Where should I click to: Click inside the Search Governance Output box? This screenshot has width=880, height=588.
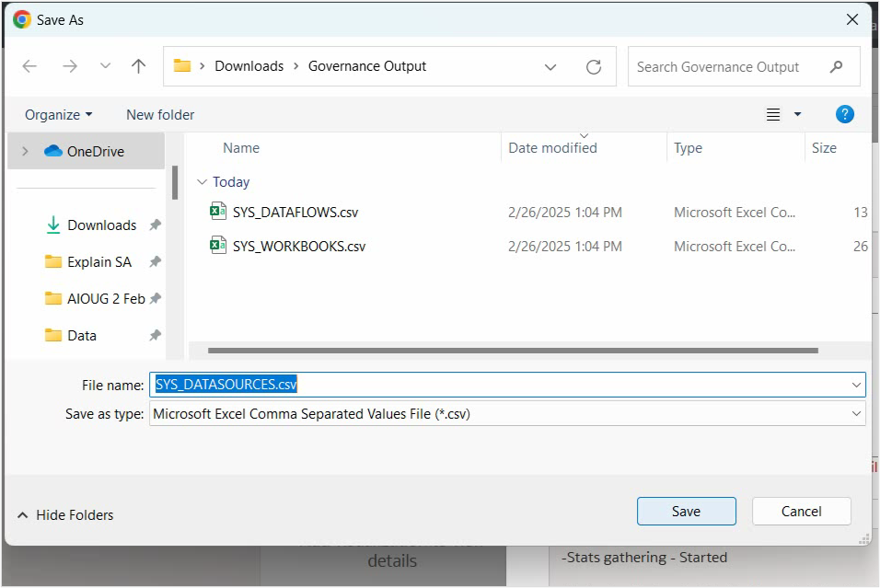[727, 66]
